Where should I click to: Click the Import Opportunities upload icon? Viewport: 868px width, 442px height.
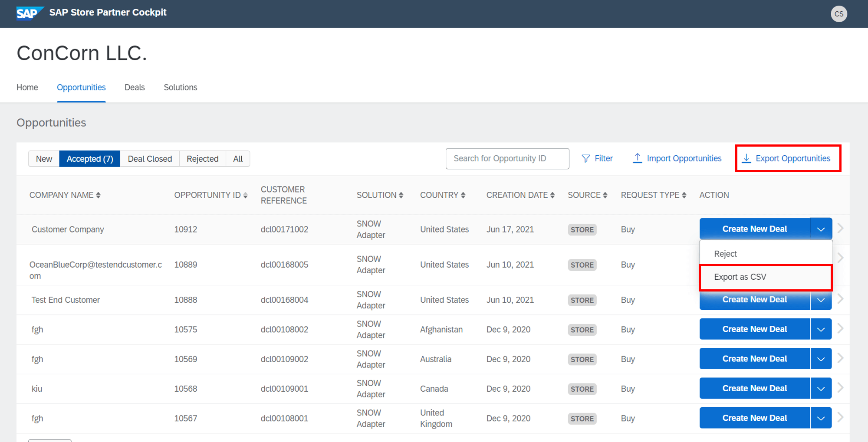point(637,158)
